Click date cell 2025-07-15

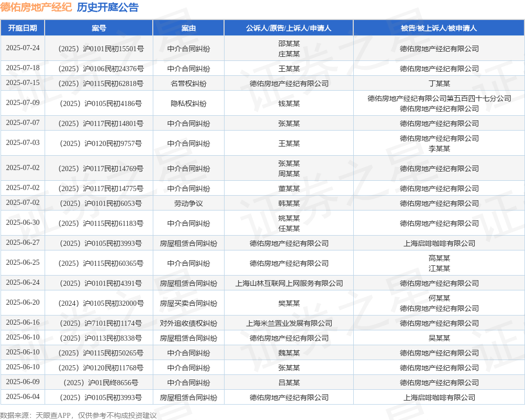pyautogui.click(x=23, y=82)
